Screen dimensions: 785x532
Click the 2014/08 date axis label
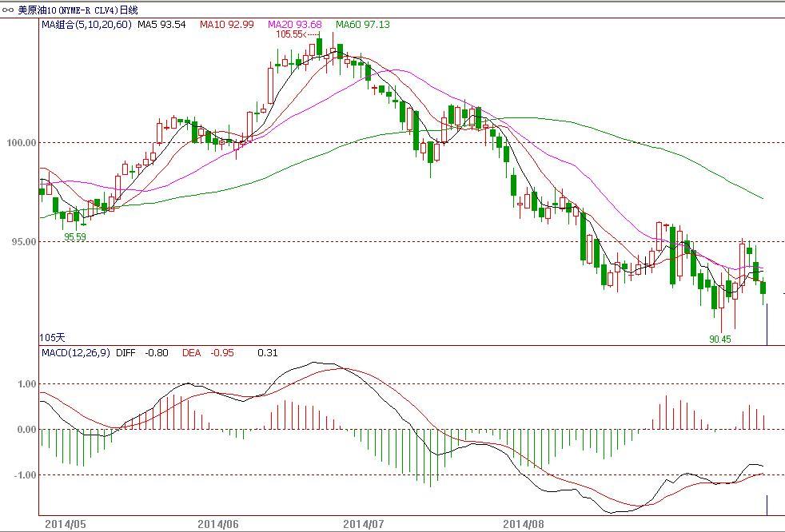(x=523, y=524)
